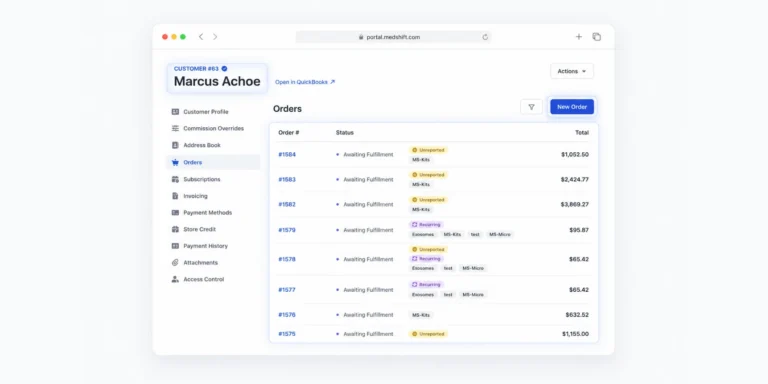This screenshot has width=768, height=384.
Task: Click the Access Control person icon
Action: 175,279
